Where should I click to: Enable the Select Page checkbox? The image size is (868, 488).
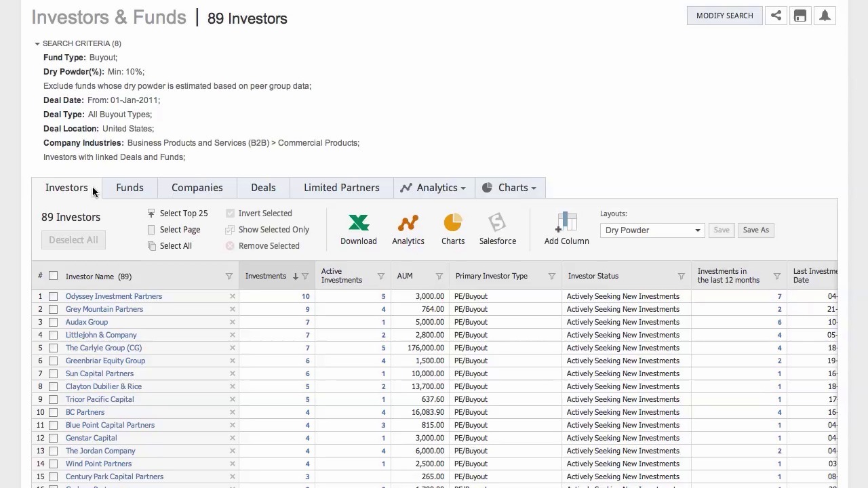[x=151, y=230]
